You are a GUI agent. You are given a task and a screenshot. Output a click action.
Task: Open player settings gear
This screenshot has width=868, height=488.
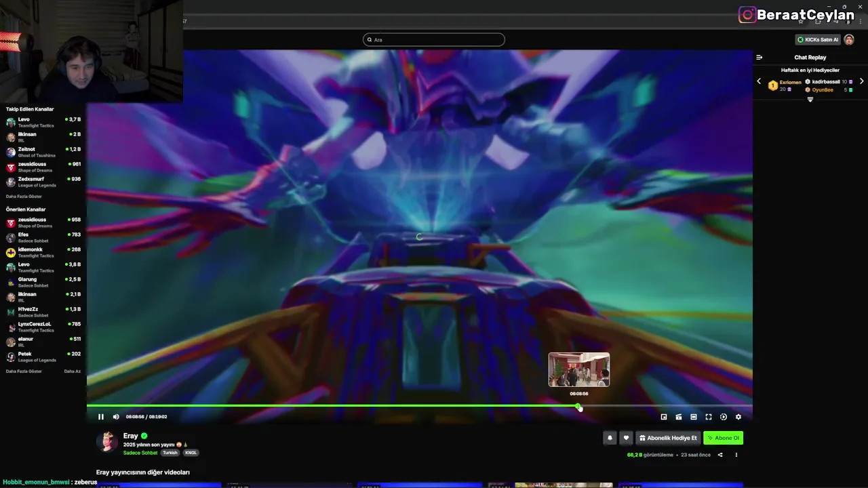click(x=738, y=417)
